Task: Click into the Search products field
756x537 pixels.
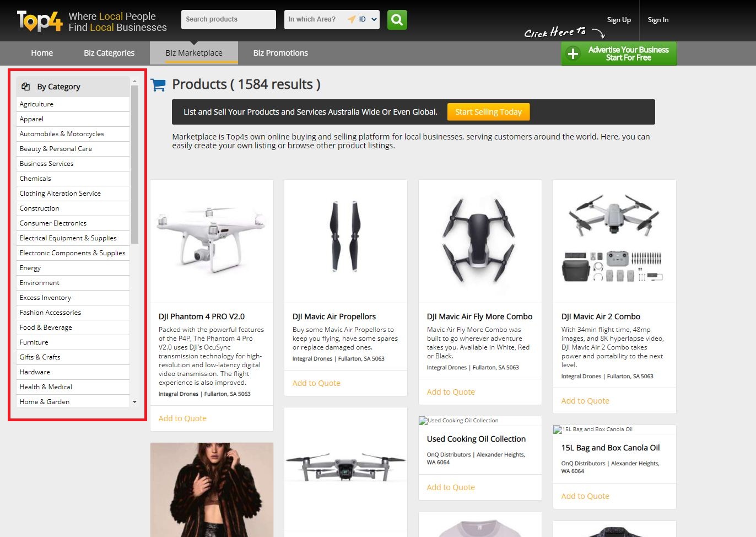Action: (228, 19)
